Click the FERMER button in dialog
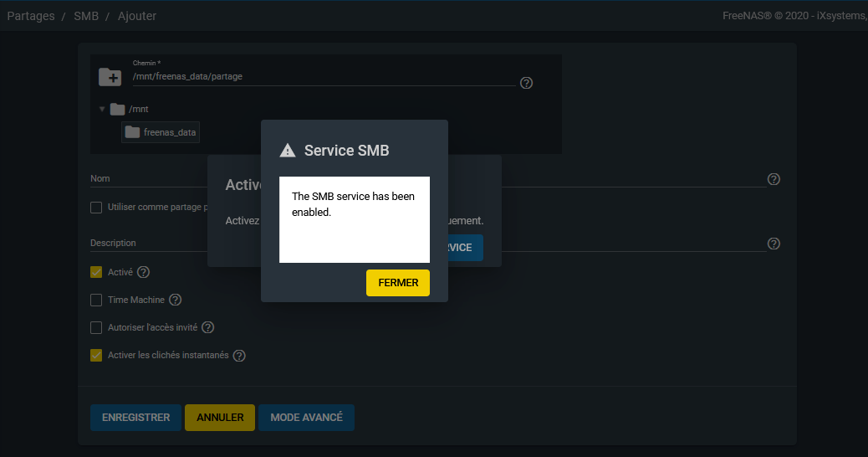 click(x=397, y=283)
